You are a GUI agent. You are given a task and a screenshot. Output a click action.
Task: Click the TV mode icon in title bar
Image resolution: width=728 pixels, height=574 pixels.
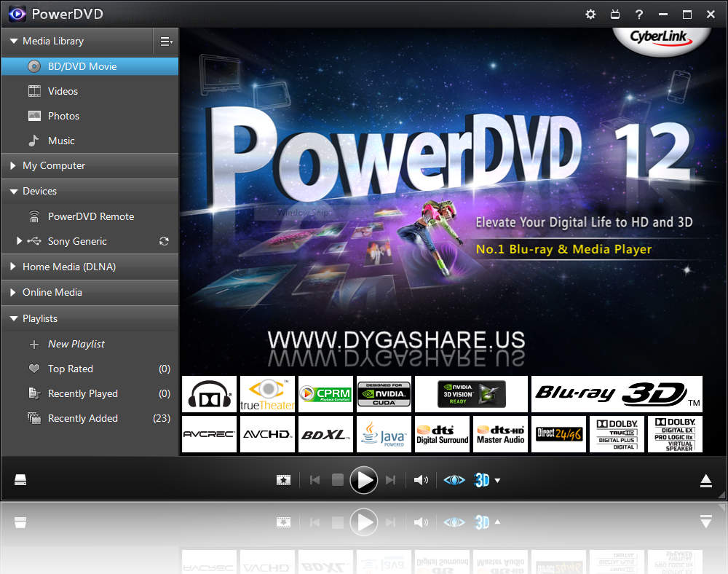coord(614,15)
